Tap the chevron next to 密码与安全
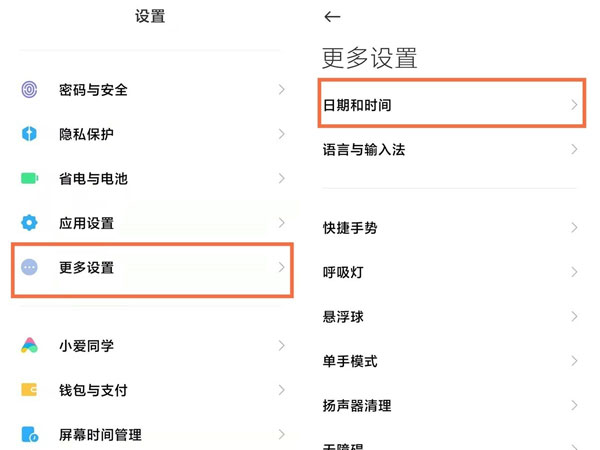Viewport: 600px width, 450px height. (281, 90)
